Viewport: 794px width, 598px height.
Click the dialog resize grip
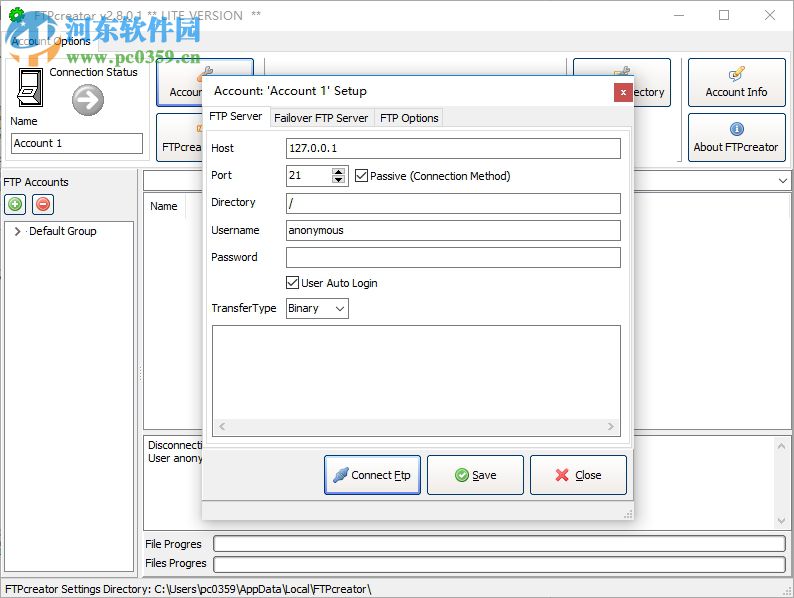pyautogui.click(x=628, y=514)
